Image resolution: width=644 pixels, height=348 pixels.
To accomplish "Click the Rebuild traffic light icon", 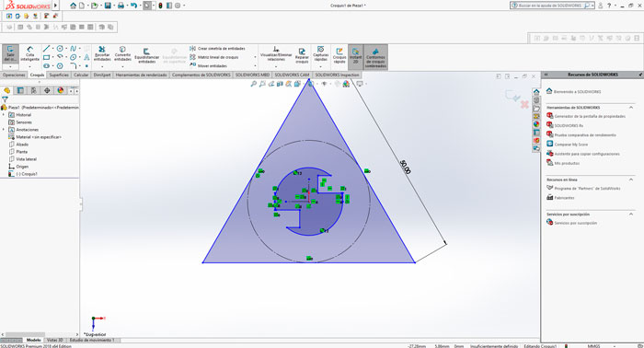I will pyautogui.click(x=160, y=6).
